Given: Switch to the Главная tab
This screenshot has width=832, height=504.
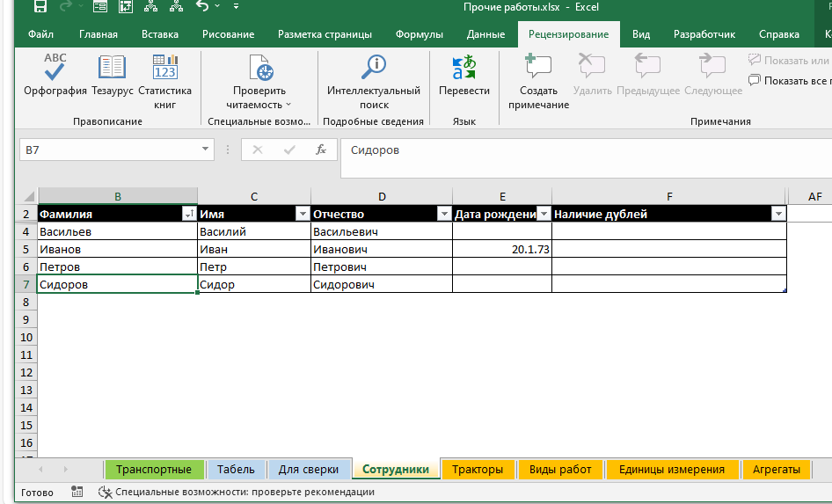Looking at the screenshot, I should coord(99,34).
